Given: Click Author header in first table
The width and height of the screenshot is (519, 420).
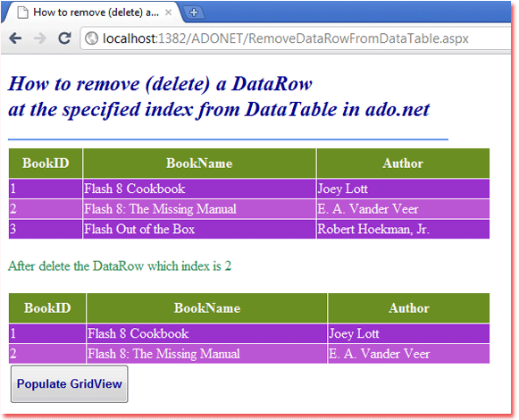Looking at the screenshot, I should tap(403, 164).
